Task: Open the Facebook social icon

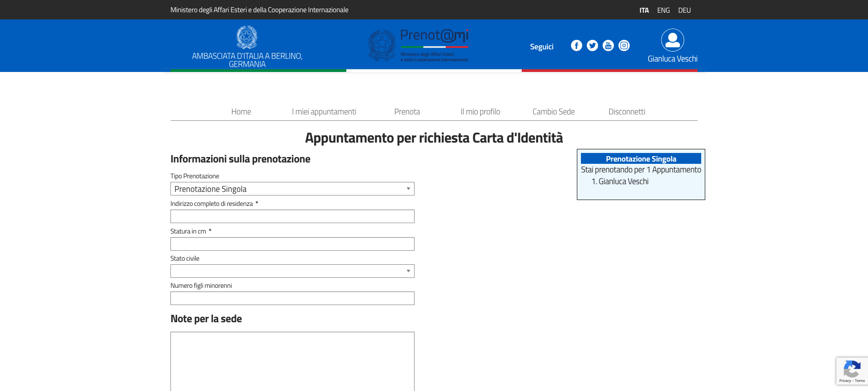Action: 576,46
